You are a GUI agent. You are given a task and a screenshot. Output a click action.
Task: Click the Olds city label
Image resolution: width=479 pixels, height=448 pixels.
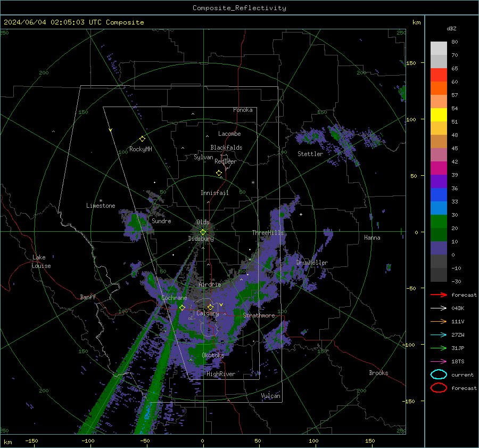coord(203,222)
